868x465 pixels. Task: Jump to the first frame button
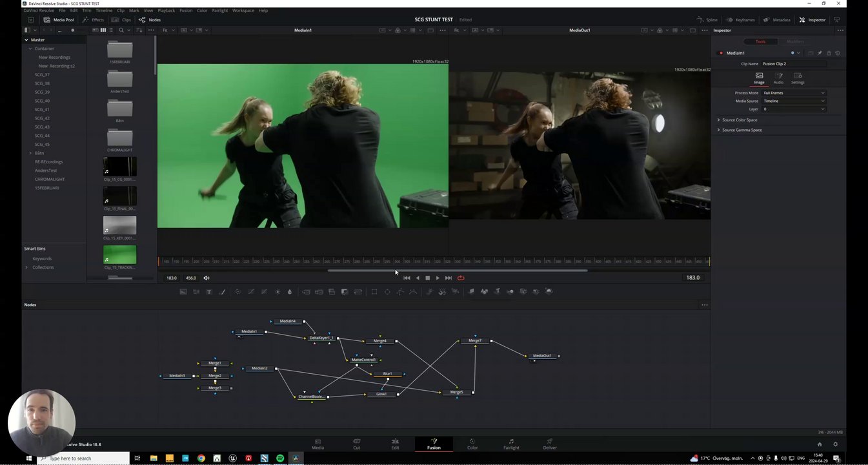(x=407, y=278)
